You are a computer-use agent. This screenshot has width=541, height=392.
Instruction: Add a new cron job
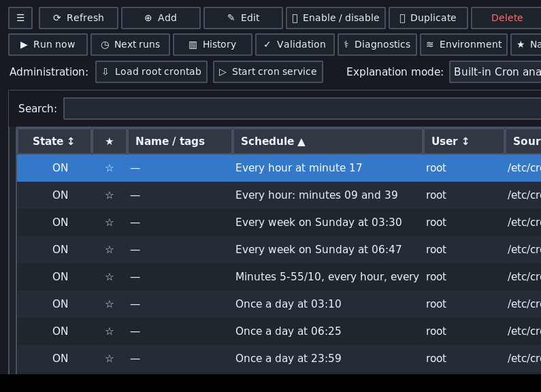pos(161,18)
